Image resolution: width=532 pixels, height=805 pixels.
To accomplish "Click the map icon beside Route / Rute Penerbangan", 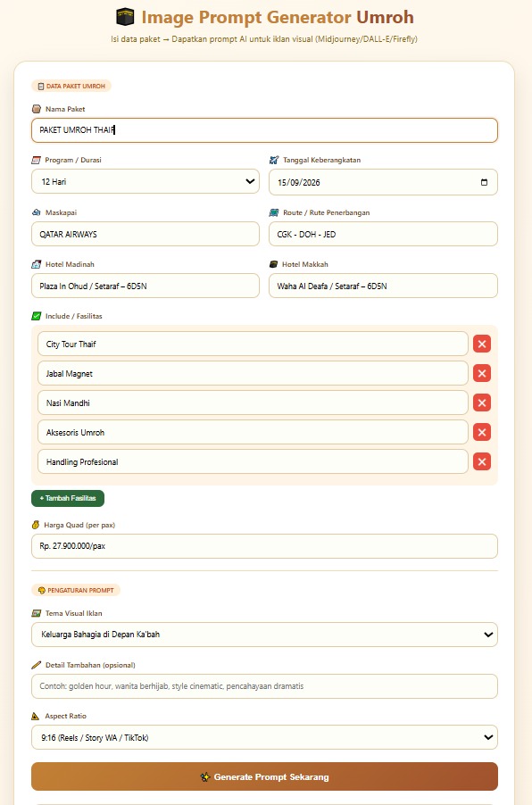I will pos(274,212).
